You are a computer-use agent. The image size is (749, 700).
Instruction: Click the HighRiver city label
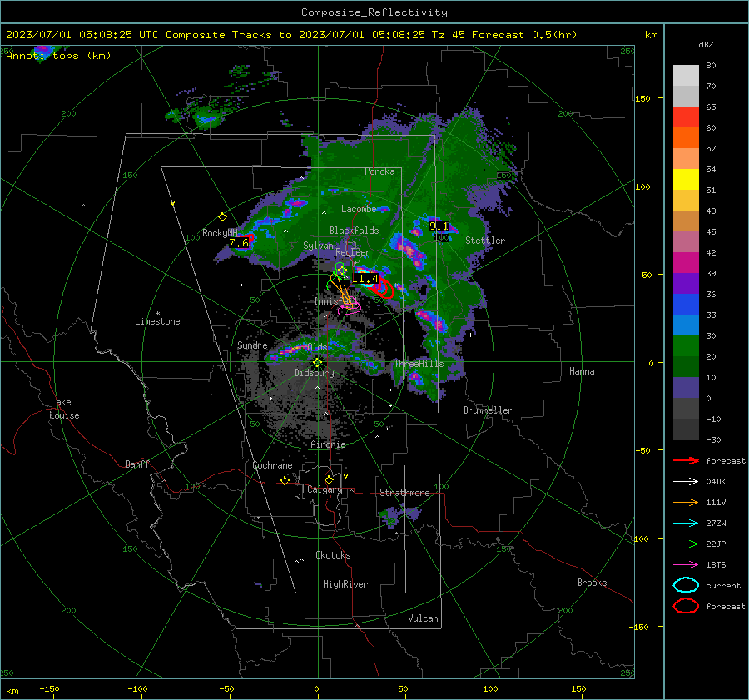click(x=345, y=584)
